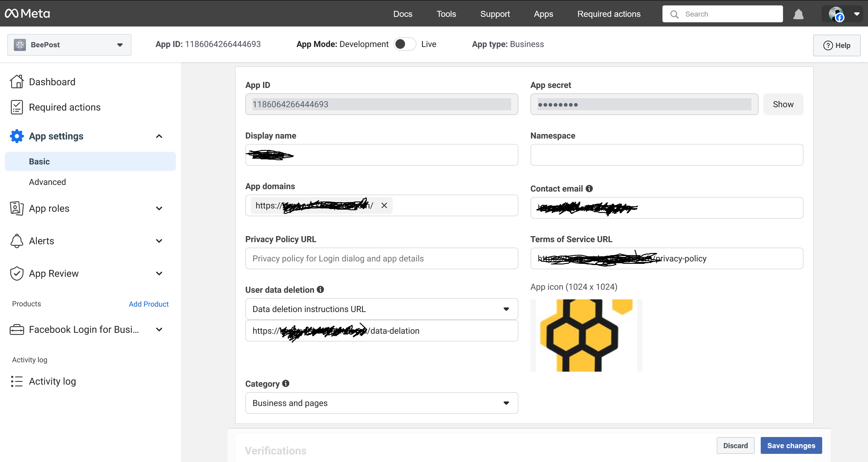The width and height of the screenshot is (868, 462).
Task: Click the BeePost app atom icon
Action: [x=20, y=45]
